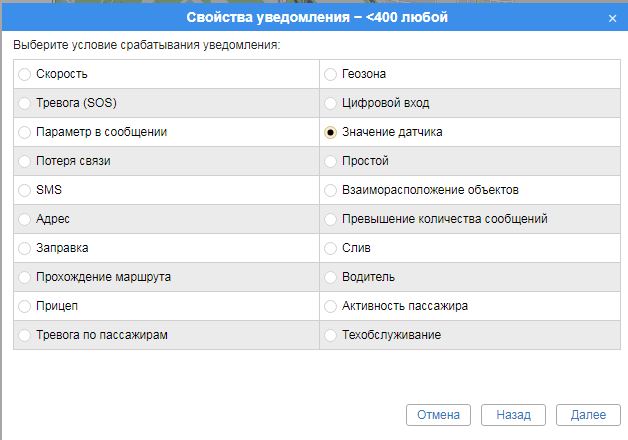
Task: Select the Слив radio button
Action: point(331,248)
